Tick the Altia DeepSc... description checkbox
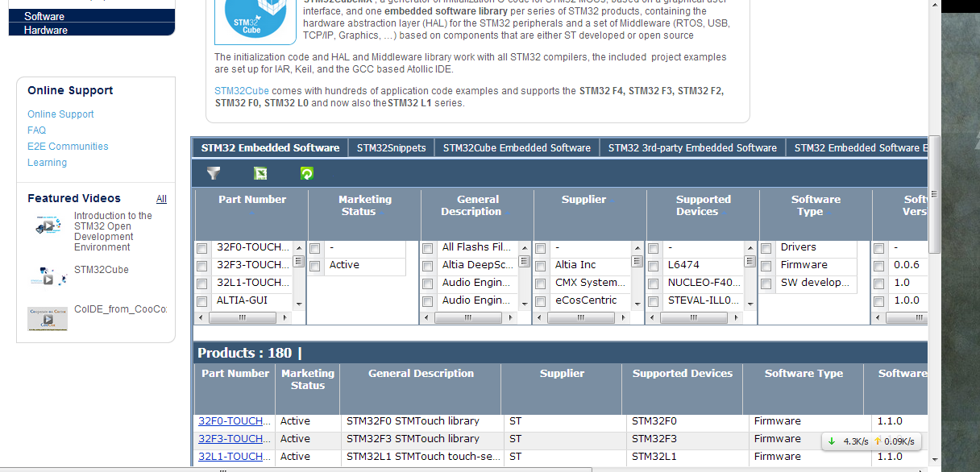Screen dimensions: 980x472 [427, 267]
